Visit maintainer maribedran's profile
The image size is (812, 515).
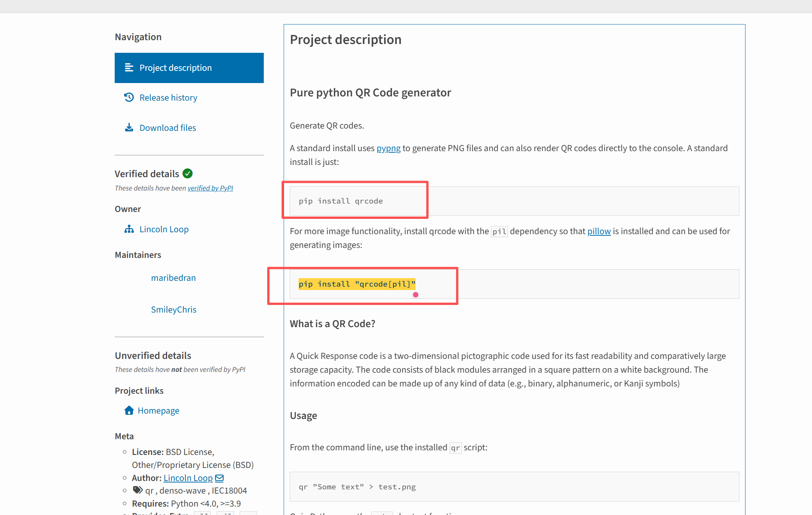point(173,278)
